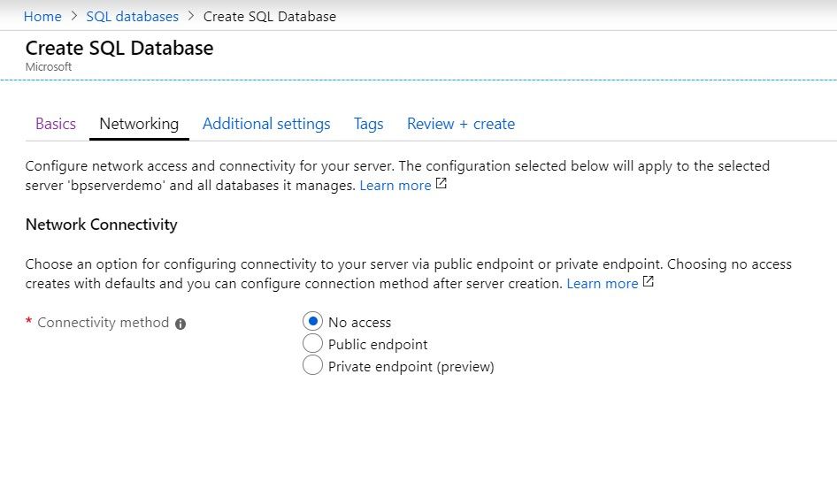The image size is (837, 504).
Task: Jump to the Review + create tab
Action: 461,124
